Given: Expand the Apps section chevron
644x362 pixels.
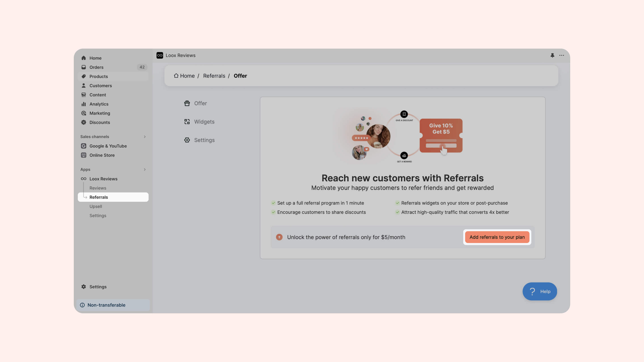Looking at the screenshot, I should [144, 169].
